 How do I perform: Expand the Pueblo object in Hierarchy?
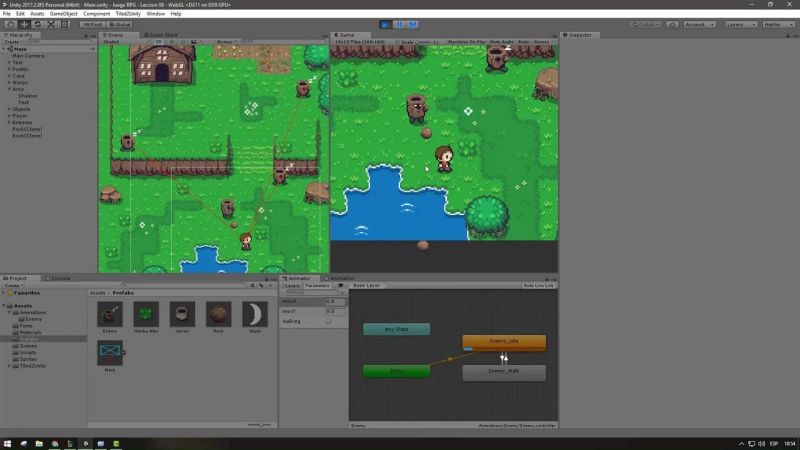point(9,69)
